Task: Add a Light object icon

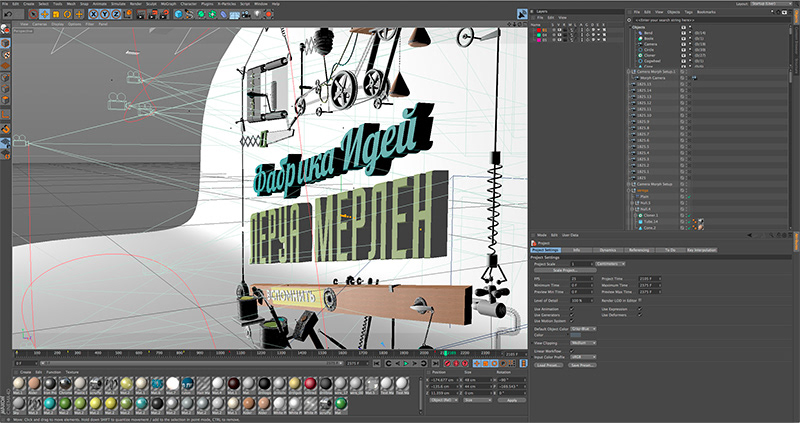Action: [258, 14]
